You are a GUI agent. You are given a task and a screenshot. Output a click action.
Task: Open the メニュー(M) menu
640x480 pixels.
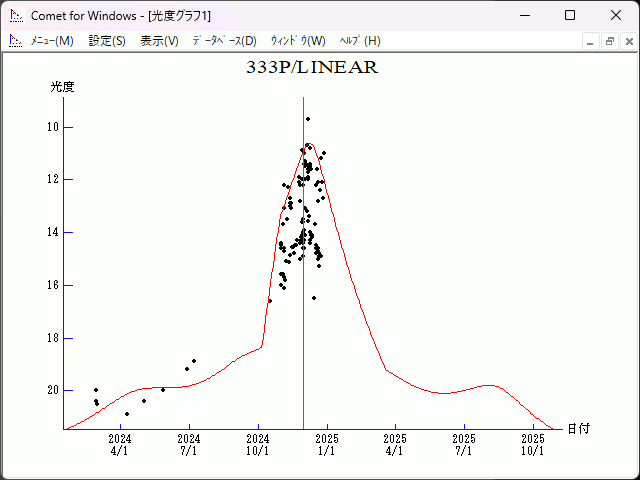(52, 41)
